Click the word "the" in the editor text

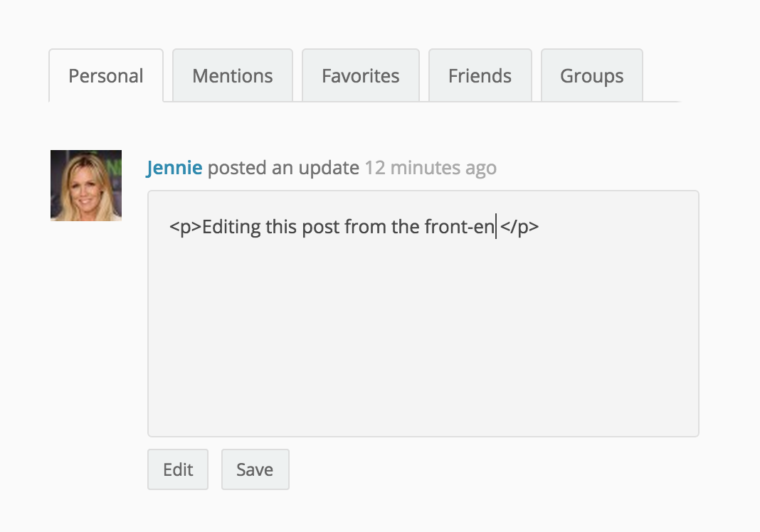(x=406, y=228)
